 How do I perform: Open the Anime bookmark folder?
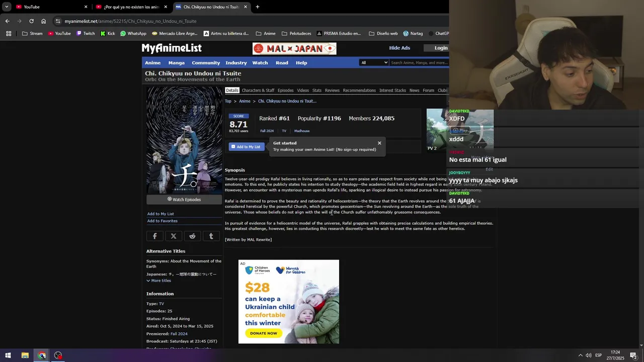pyautogui.click(x=266, y=34)
